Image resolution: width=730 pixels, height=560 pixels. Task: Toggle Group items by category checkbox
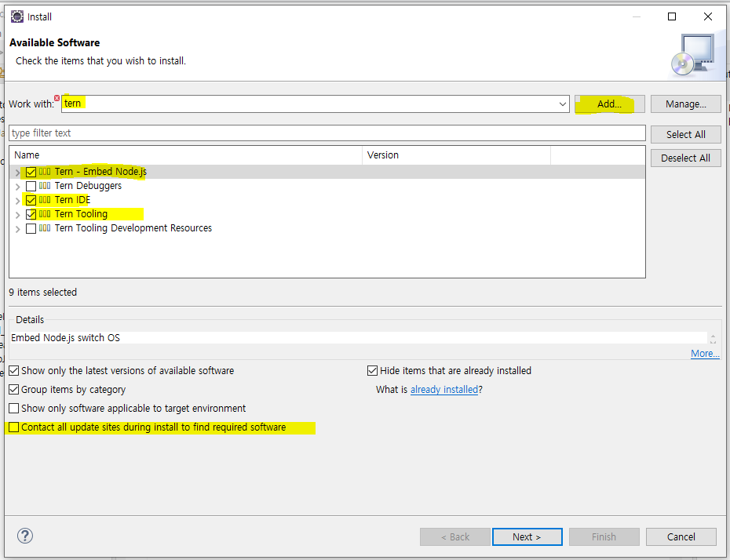pos(14,389)
